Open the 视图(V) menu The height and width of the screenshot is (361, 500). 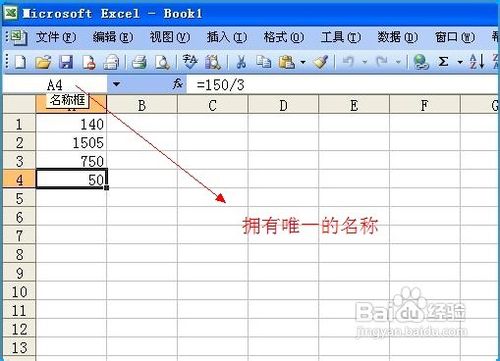pos(170,37)
